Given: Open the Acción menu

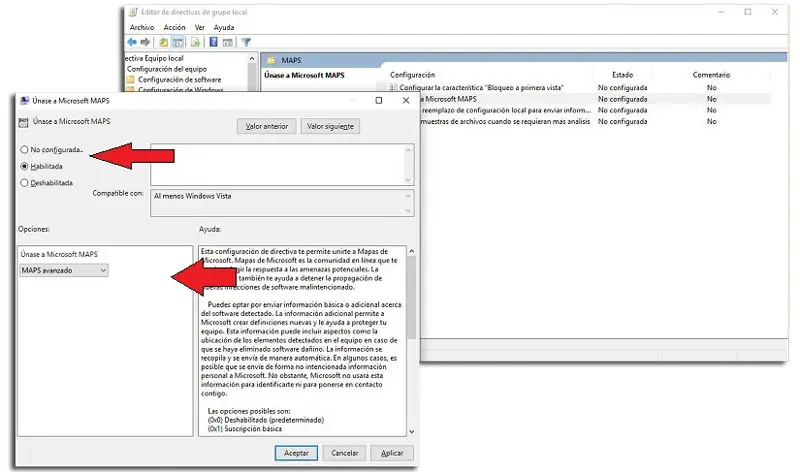Looking at the screenshot, I should [174, 28].
